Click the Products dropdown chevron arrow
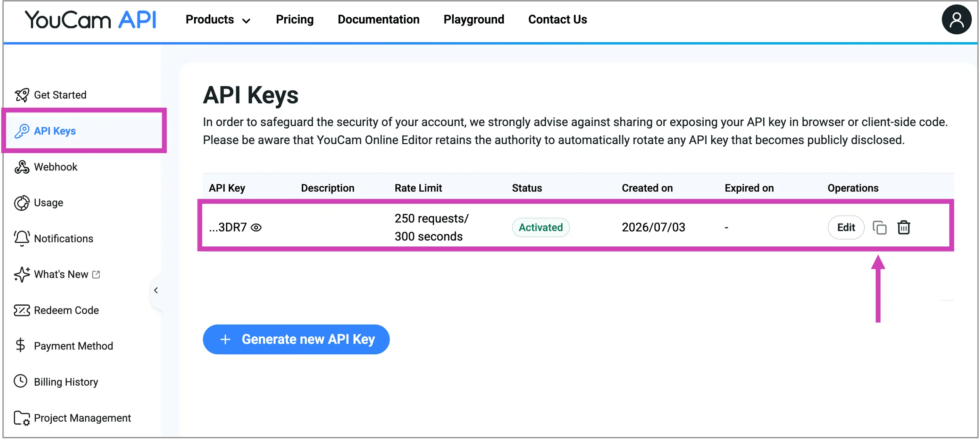 pyautogui.click(x=246, y=21)
